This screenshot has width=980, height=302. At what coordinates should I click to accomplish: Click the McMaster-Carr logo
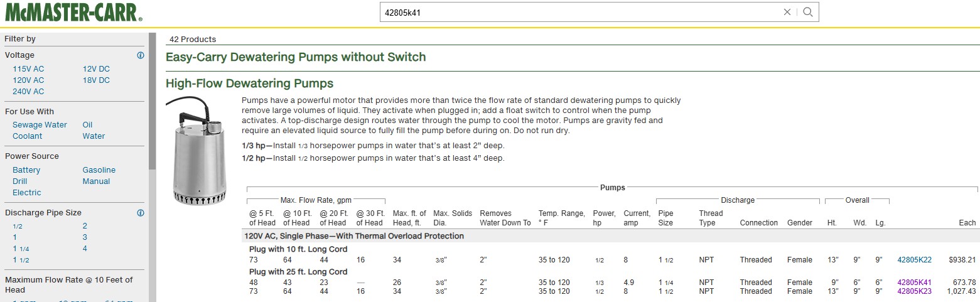tap(73, 13)
